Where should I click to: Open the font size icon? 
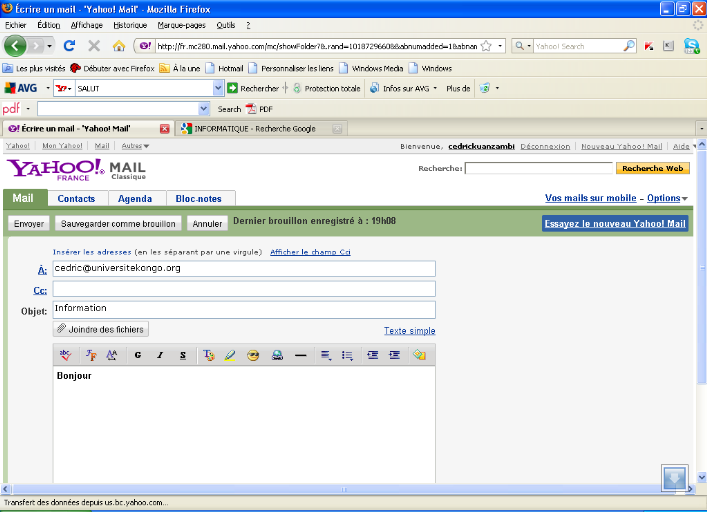pos(112,355)
